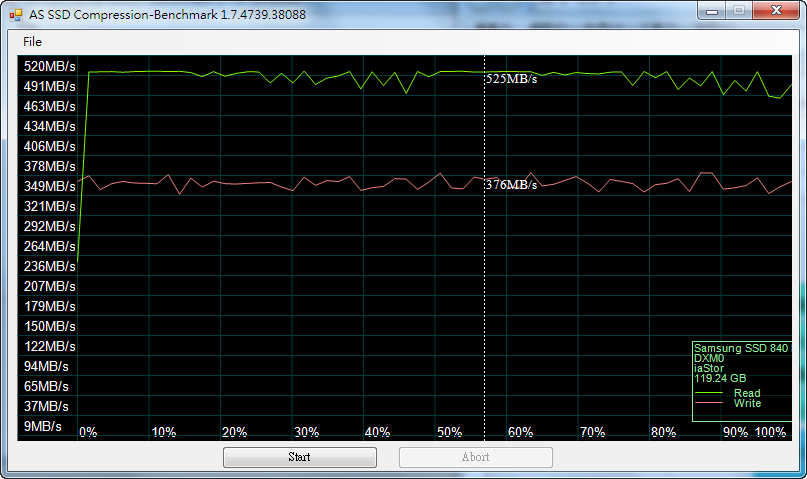Click the 376MB/s write value label
Image resolution: width=807 pixels, height=479 pixels.
[x=512, y=185]
